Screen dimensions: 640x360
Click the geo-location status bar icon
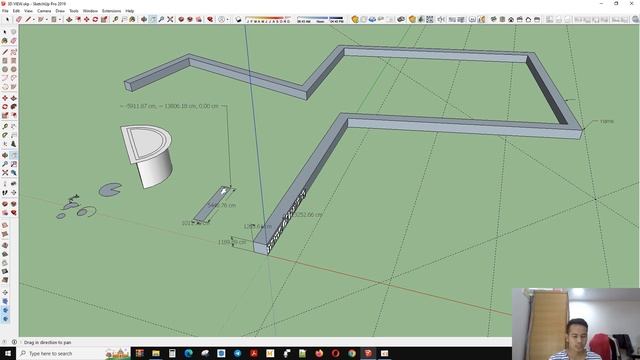click(5, 342)
